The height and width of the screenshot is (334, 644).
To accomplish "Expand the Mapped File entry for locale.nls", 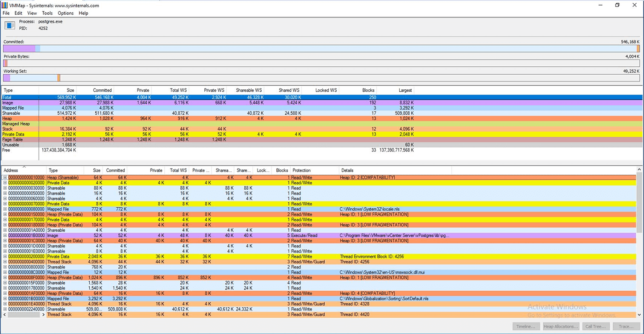I will (4, 209).
